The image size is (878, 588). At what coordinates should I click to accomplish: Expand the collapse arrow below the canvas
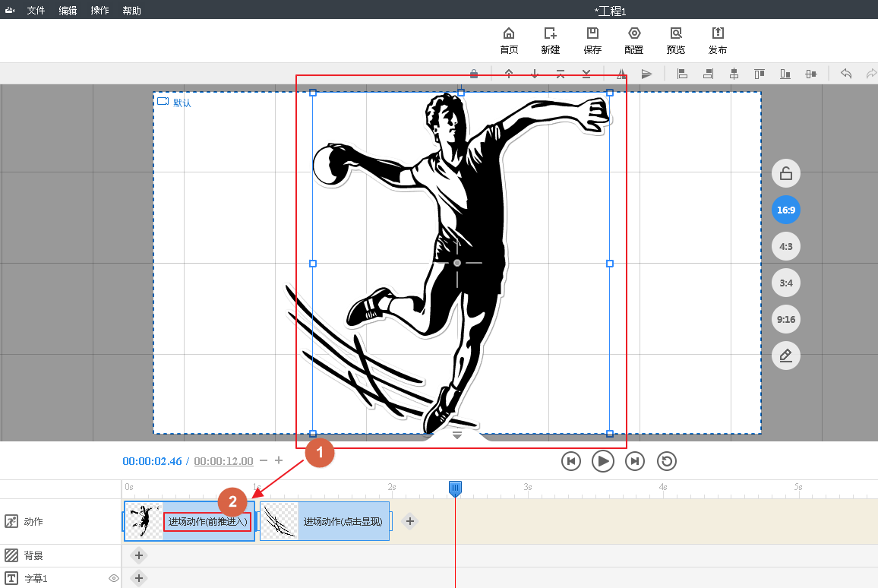(x=457, y=435)
